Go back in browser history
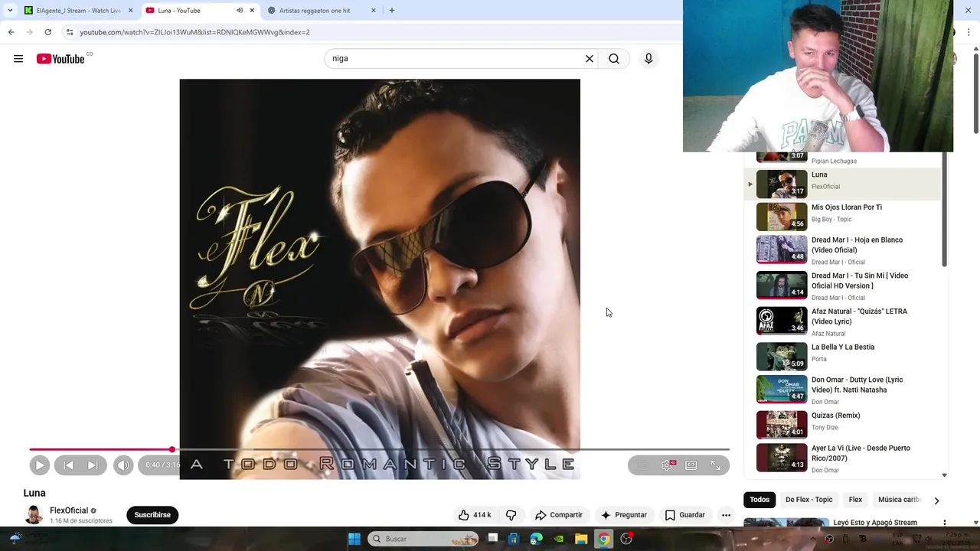Image resolution: width=980 pixels, height=551 pixels. pyautogui.click(x=11, y=32)
